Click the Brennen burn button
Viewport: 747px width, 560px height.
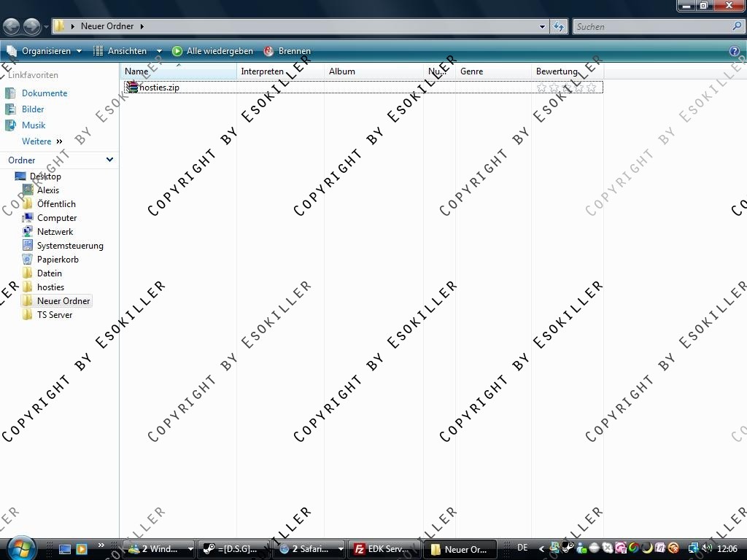click(x=287, y=51)
